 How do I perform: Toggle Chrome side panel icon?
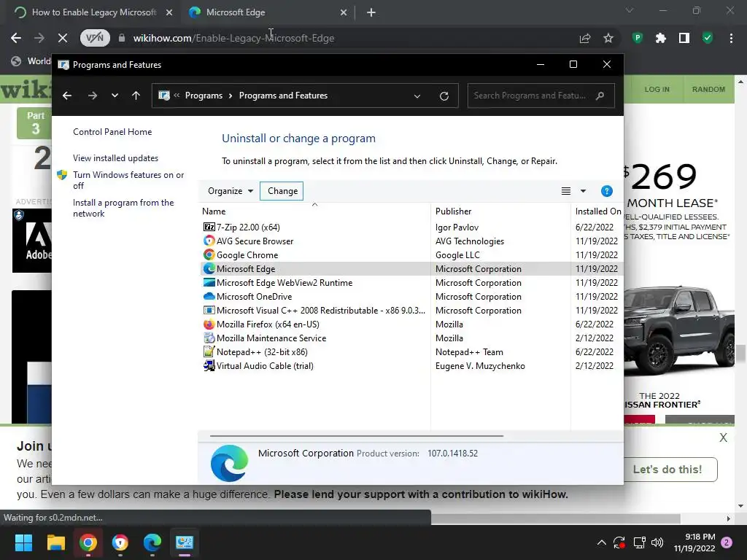point(684,38)
